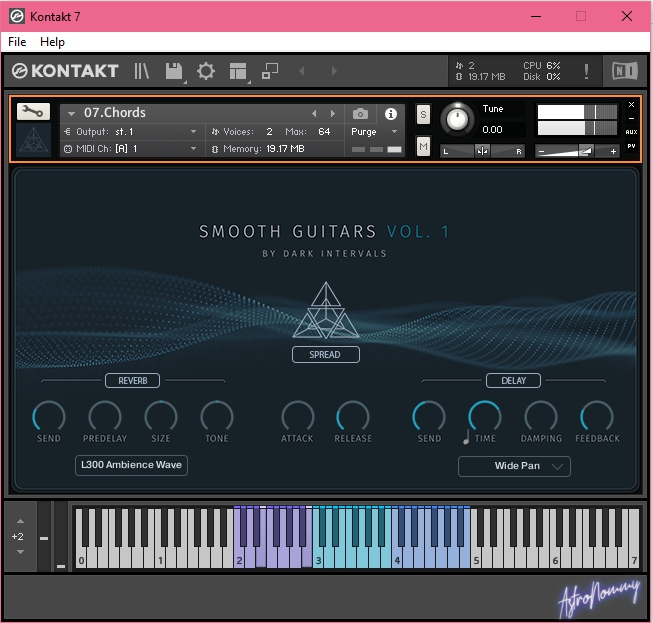
Task: Click the camera snapshot icon
Action: point(360,114)
